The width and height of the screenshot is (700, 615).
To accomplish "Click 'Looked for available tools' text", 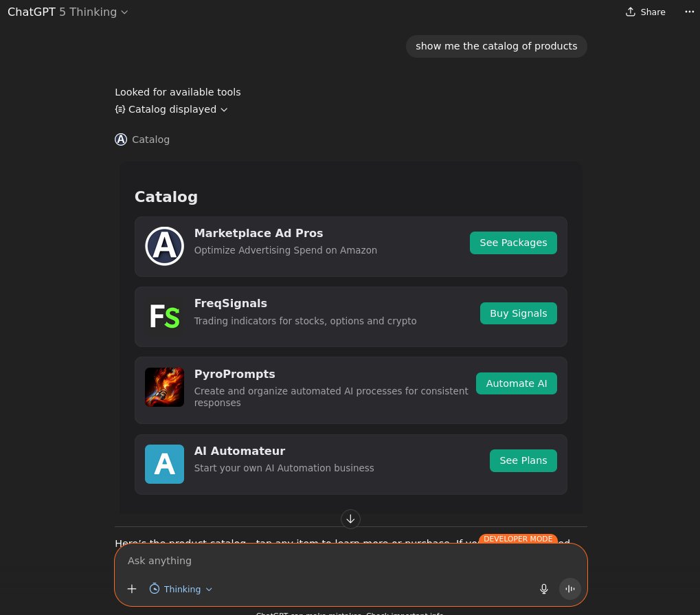I will coord(178,92).
